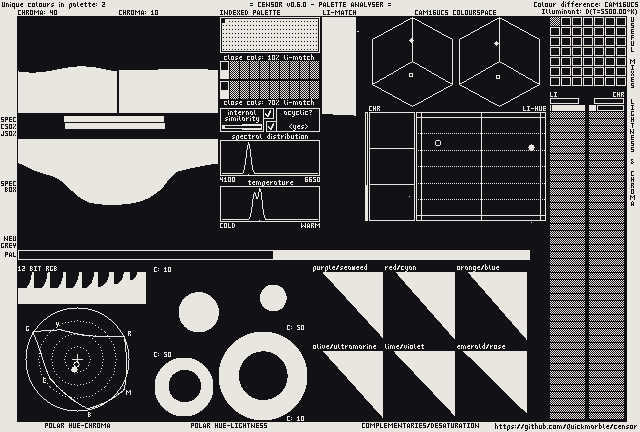Click the Illuminant D(T=5500.00°K) text
Image resolution: width=640 pixels, height=432 pixels.
pyautogui.click(x=589, y=11)
